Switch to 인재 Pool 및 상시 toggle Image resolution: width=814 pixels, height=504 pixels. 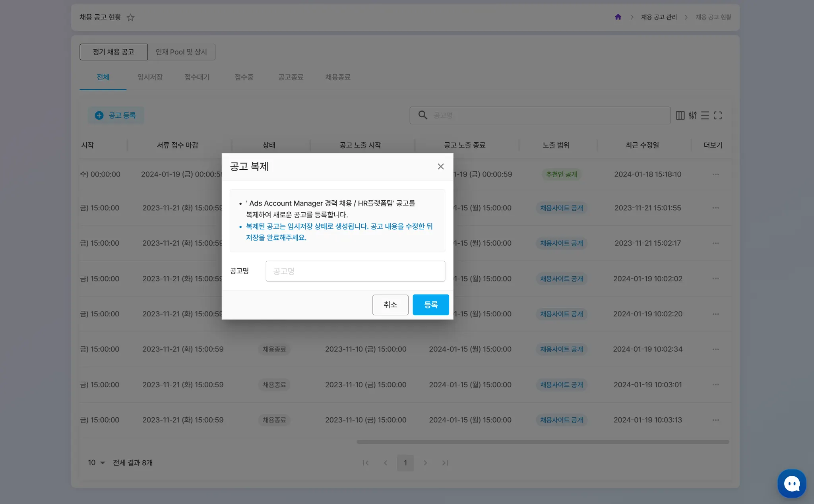tap(181, 52)
